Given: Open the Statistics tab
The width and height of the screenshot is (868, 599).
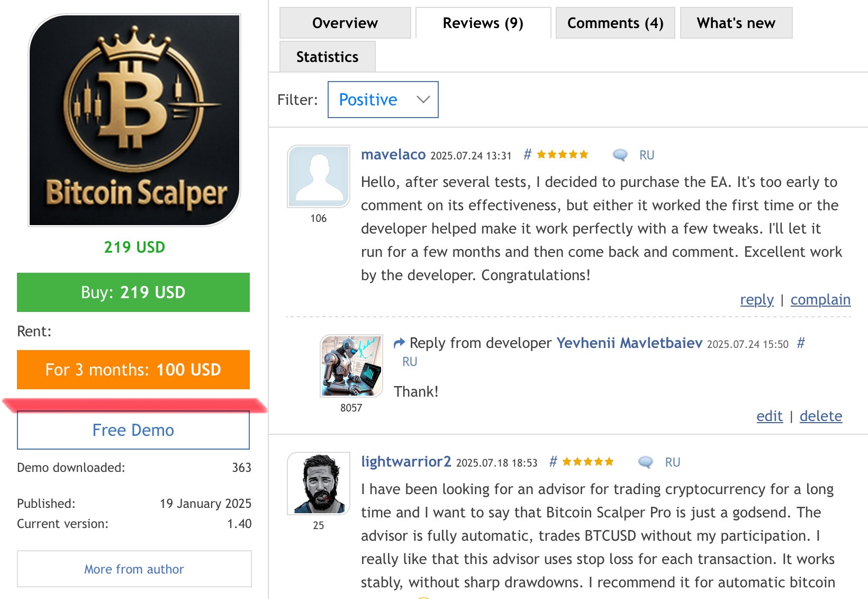Looking at the screenshot, I should coord(327,57).
